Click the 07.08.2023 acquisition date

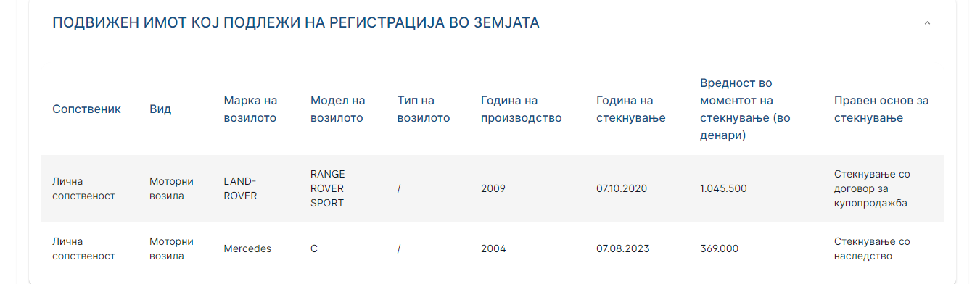623,248
